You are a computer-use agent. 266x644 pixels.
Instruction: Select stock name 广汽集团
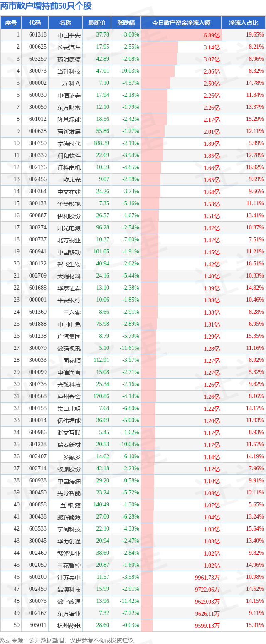(69, 337)
